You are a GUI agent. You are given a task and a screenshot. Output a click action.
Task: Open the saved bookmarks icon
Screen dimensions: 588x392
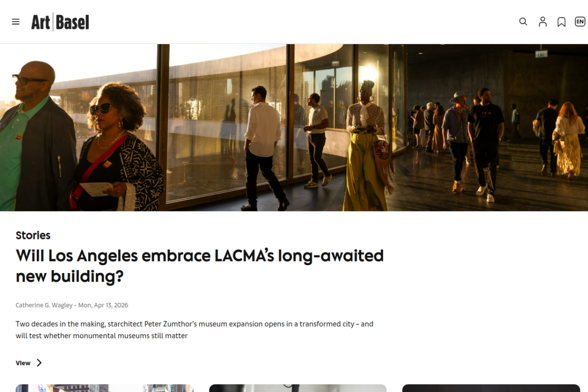pyautogui.click(x=561, y=22)
